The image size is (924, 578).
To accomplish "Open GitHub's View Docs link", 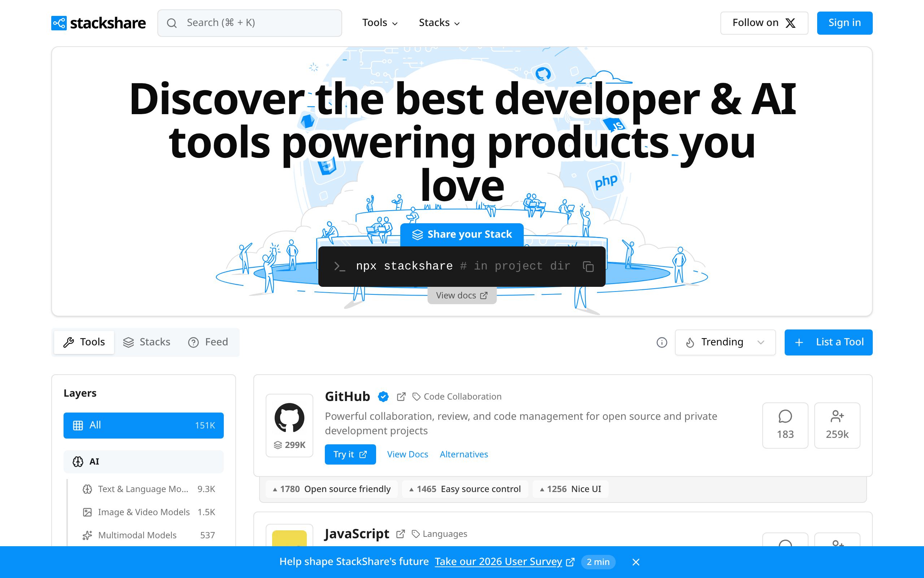I will pyautogui.click(x=407, y=454).
